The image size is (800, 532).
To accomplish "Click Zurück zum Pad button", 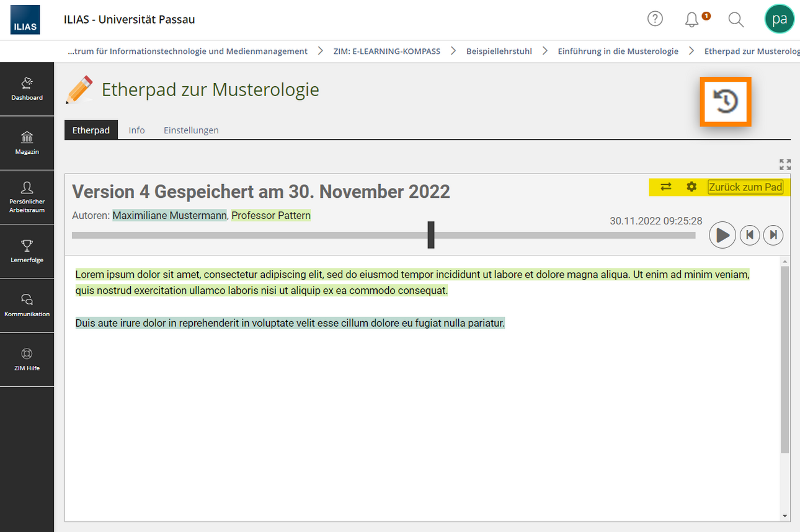I will point(745,187).
